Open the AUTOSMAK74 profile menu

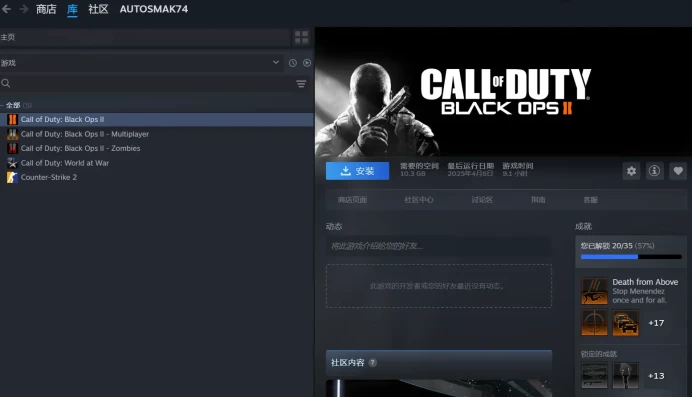pyautogui.click(x=154, y=9)
